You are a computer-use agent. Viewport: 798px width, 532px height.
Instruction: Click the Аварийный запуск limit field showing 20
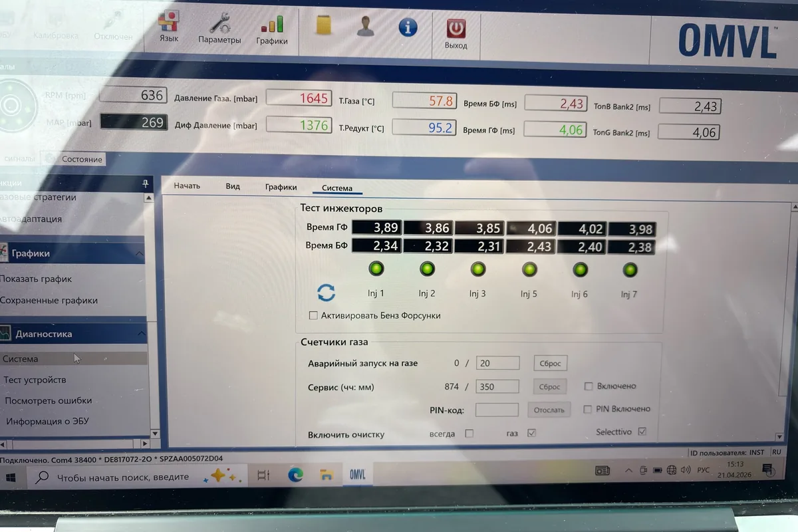pyautogui.click(x=498, y=363)
